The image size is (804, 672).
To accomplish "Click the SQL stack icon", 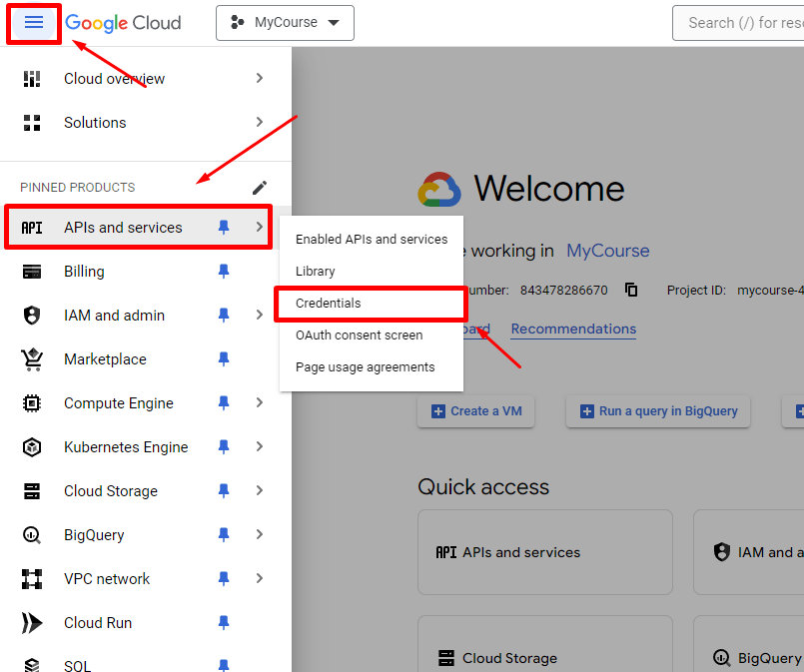I will pyautogui.click(x=32, y=666).
